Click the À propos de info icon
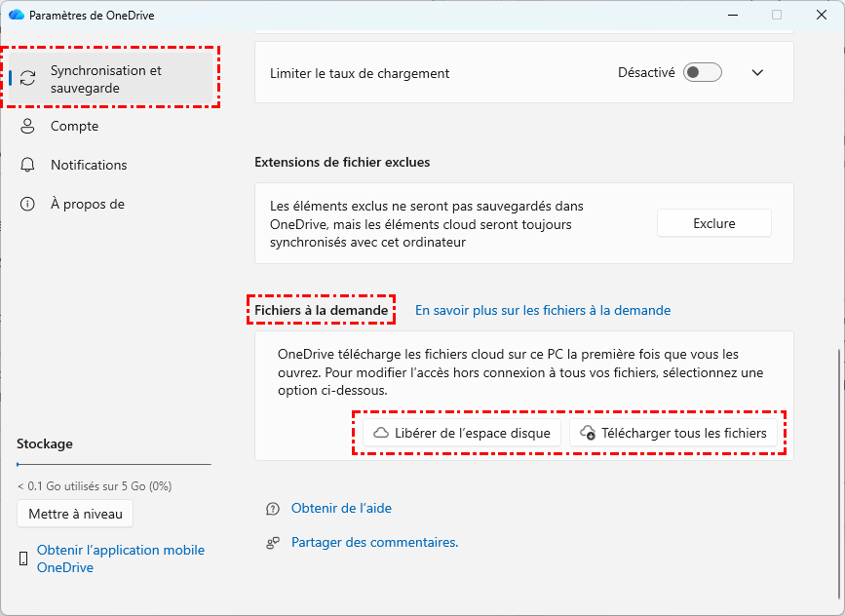 pos(27,204)
